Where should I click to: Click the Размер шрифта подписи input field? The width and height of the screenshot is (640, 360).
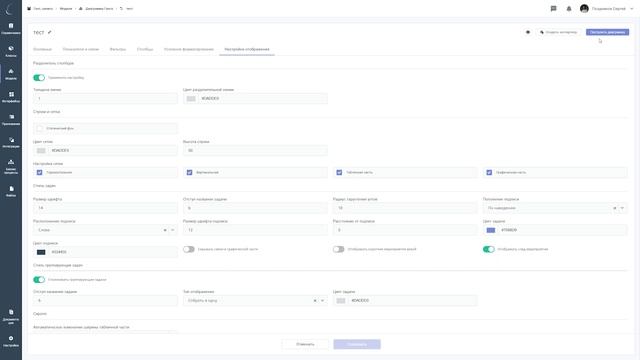coord(255,230)
